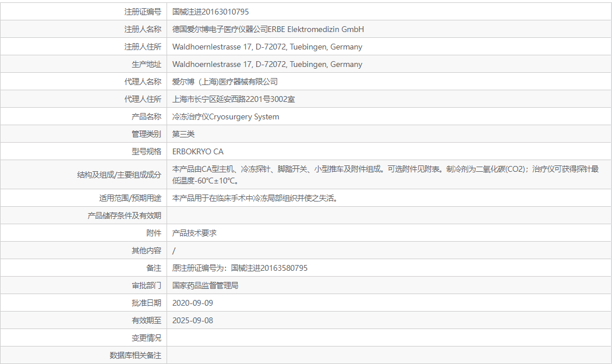Image resolution: width=612 pixels, height=364 pixels.
Task: Click the 批准日期 label
Action: pos(146,303)
